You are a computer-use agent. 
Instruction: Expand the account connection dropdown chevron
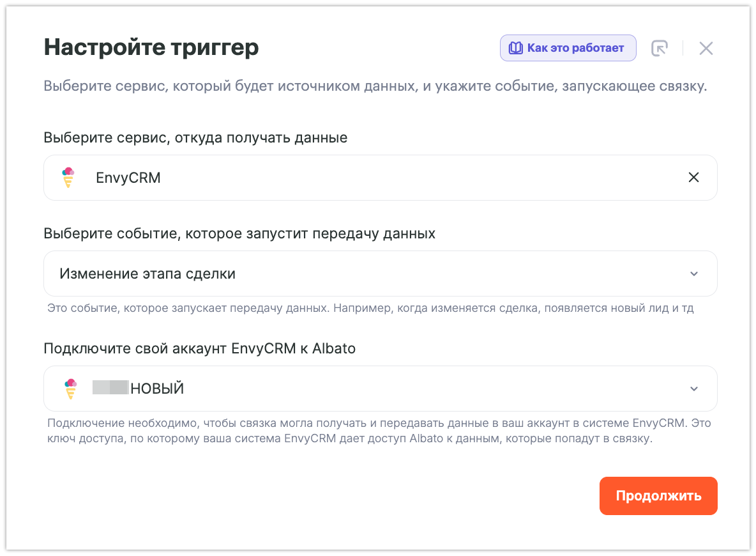694,389
